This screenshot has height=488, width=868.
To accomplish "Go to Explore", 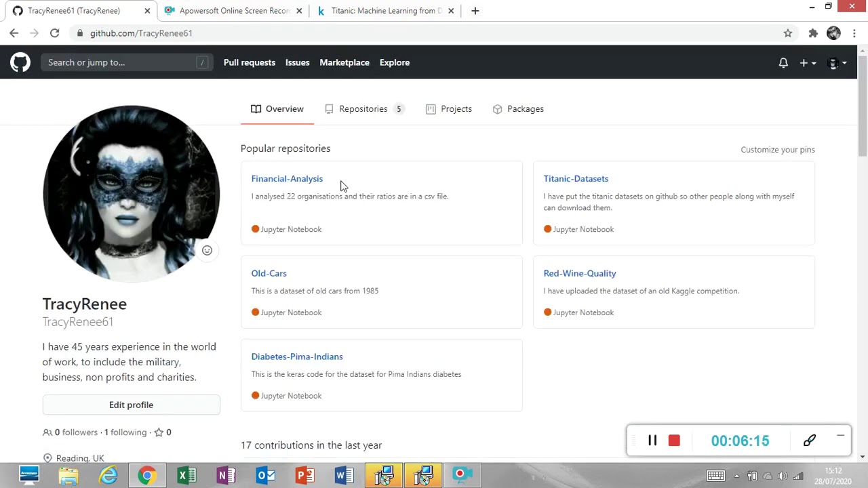I will tap(395, 62).
